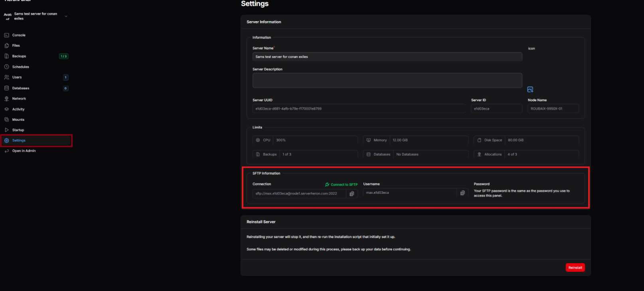This screenshot has width=644, height=291.
Task: Click the SFTP connection address field
Action: click(x=299, y=193)
